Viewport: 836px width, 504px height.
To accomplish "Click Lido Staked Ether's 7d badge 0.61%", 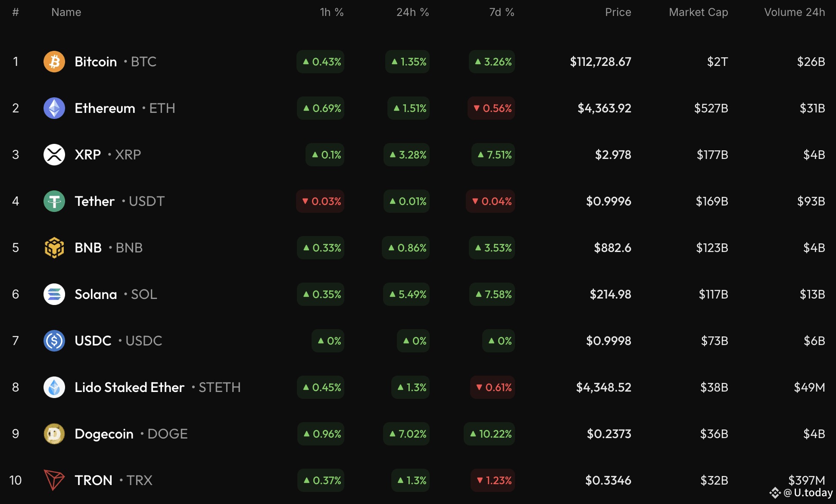I will [x=493, y=387].
